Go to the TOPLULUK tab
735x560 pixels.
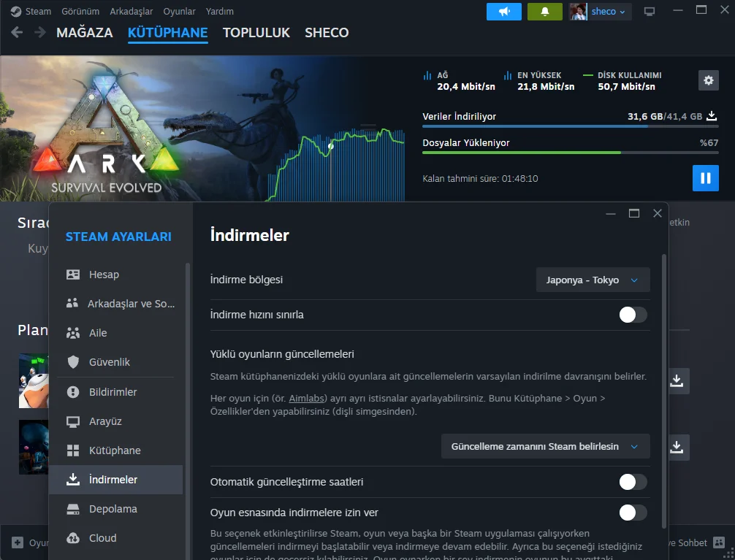click(x=256, y=32)
